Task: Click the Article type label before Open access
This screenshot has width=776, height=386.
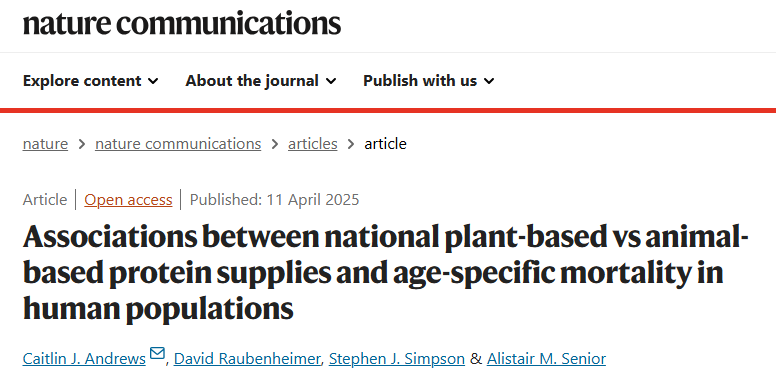Action: point(45,200)
